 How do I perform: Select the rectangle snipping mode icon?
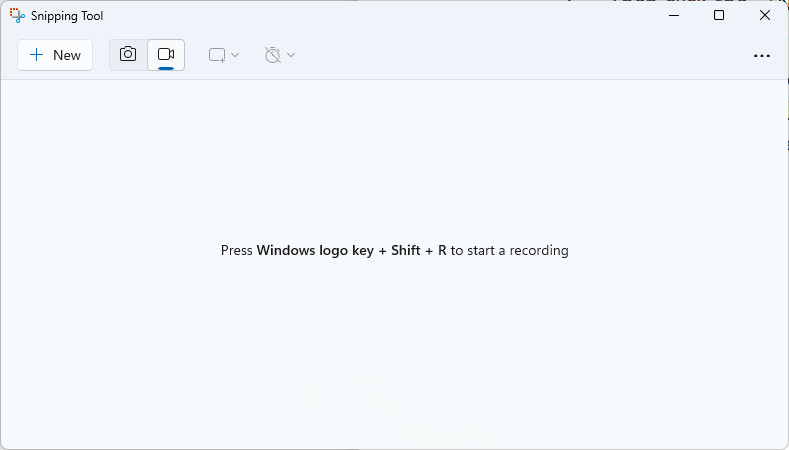pos(217,55)
